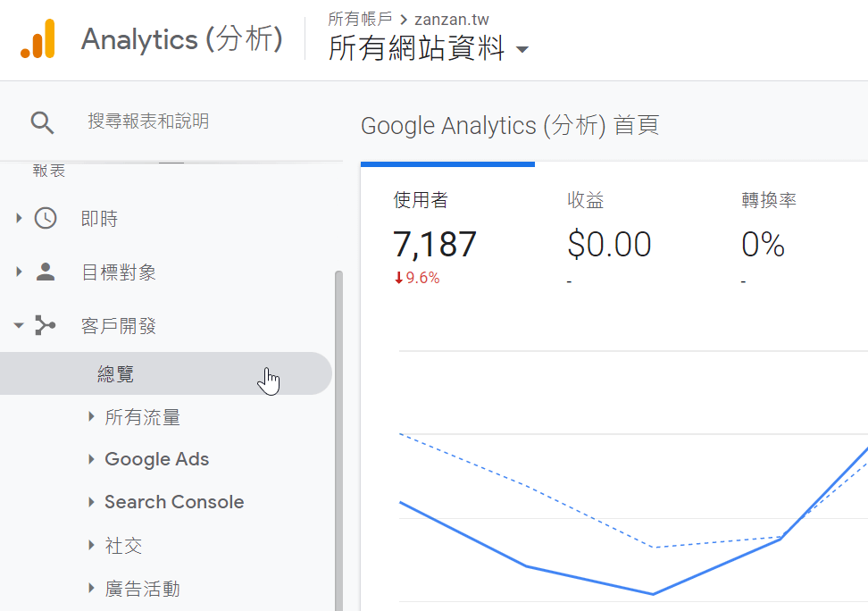Expand the 社交 submenu arrow
This screenshot has width=868, height=611.
point(91,545)
